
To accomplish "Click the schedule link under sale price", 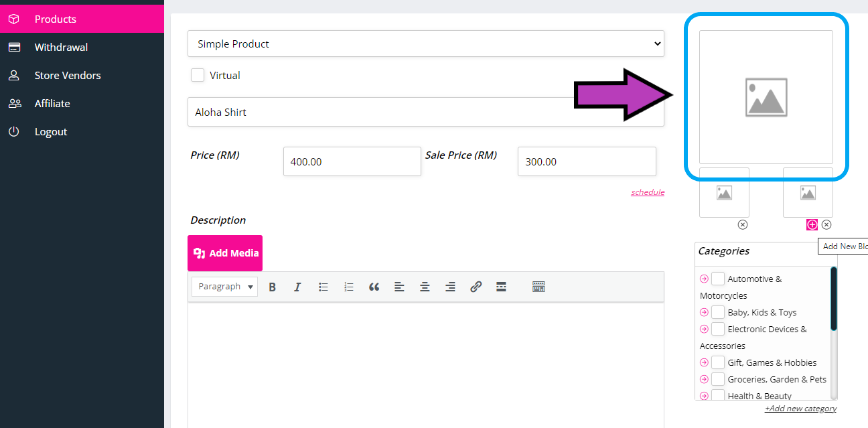I will (x=647, y=192).
